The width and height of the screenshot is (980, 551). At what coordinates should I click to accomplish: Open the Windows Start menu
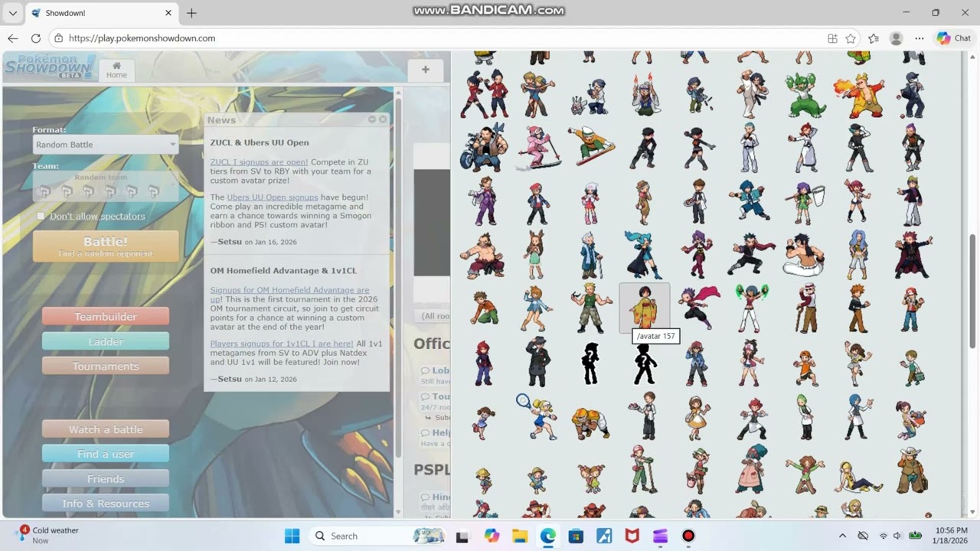pyautogui.click(x=292, y=536)
